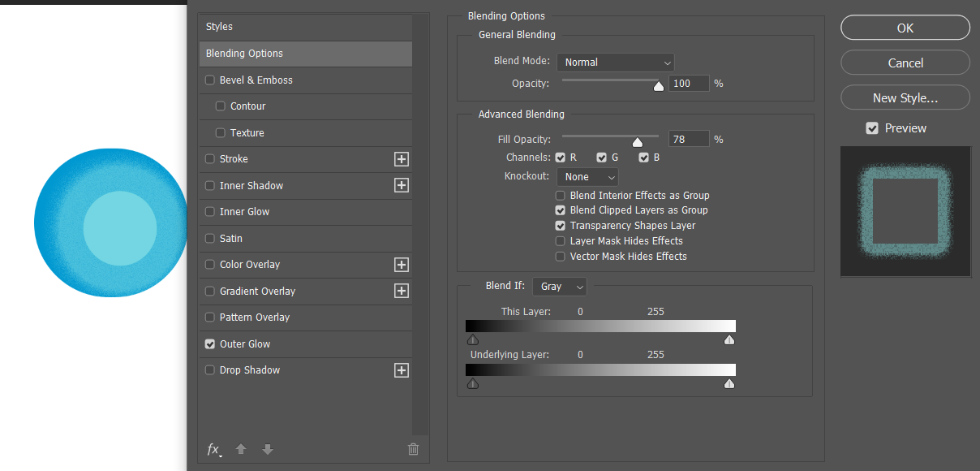Image resolution: width=980 pixels, height=471 pixels.
Task: Add another Gradient Overlay with plus icon
Action: pos(401,291)
